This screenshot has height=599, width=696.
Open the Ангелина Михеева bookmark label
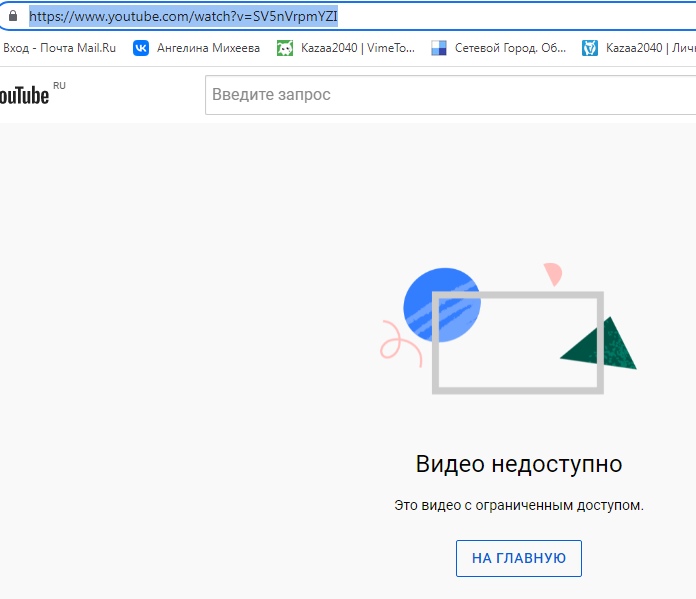[x=208, y=48]
